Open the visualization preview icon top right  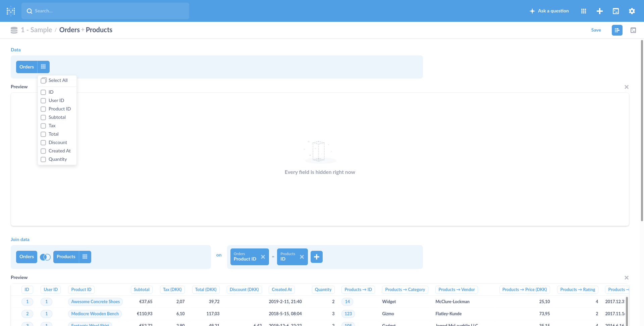pyautogui.click(x=634, y=30)
